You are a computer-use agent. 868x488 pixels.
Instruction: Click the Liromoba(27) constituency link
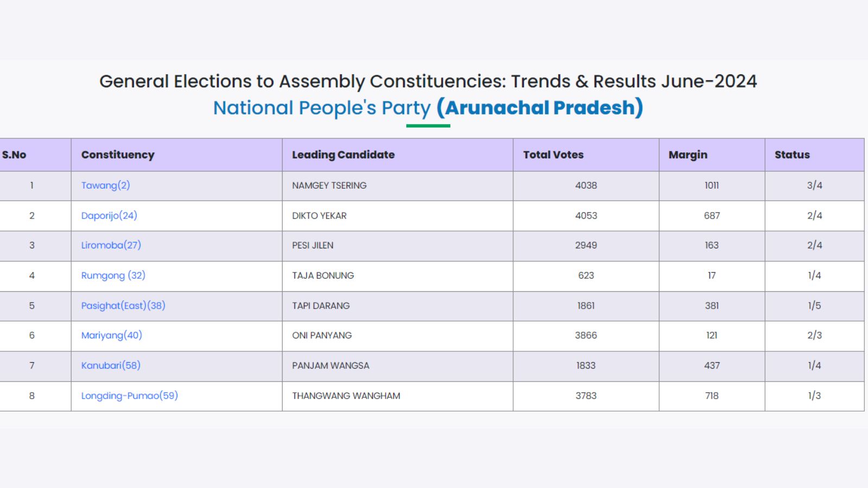111,245
